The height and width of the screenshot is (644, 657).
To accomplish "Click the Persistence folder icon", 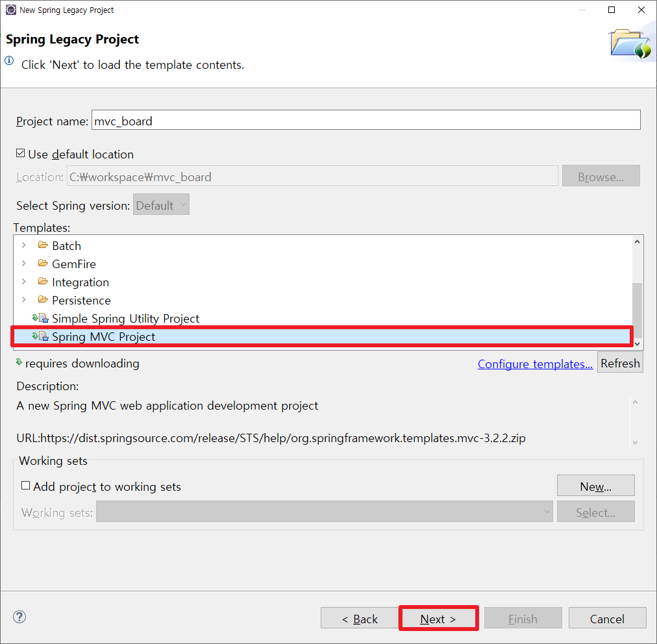I will (43, 299).
